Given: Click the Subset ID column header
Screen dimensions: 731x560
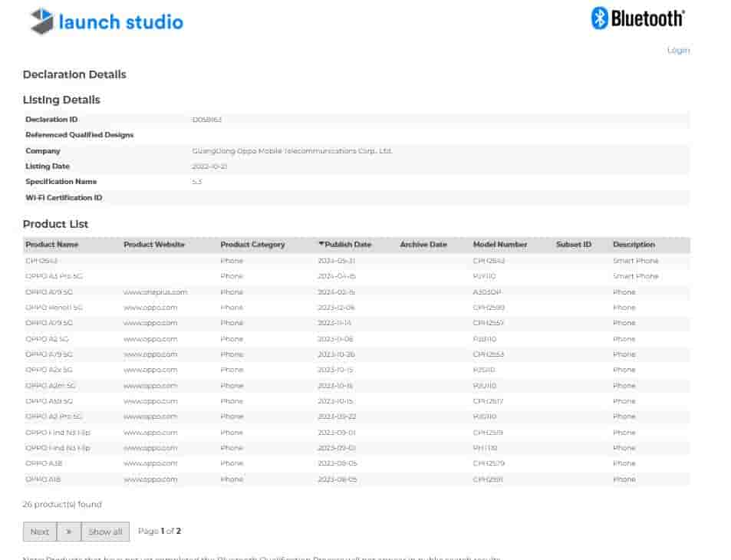Looking at the screenshot, I should coord(573,245).
